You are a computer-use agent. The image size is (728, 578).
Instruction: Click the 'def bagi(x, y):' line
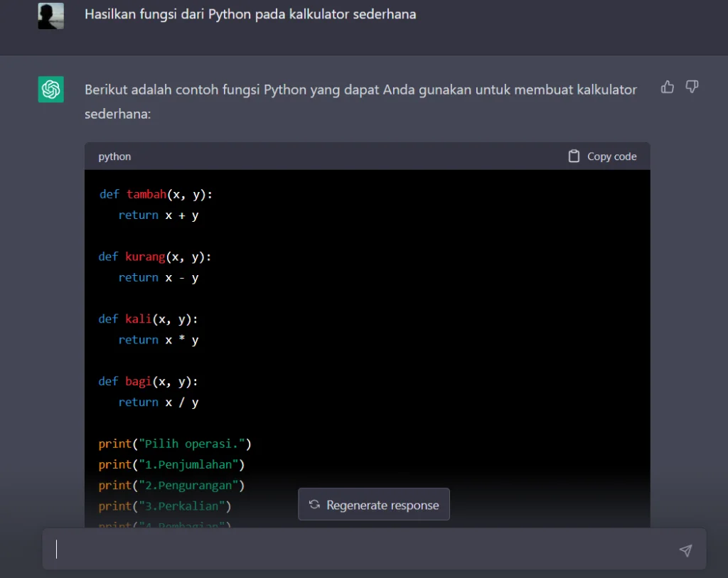point(148,381)
